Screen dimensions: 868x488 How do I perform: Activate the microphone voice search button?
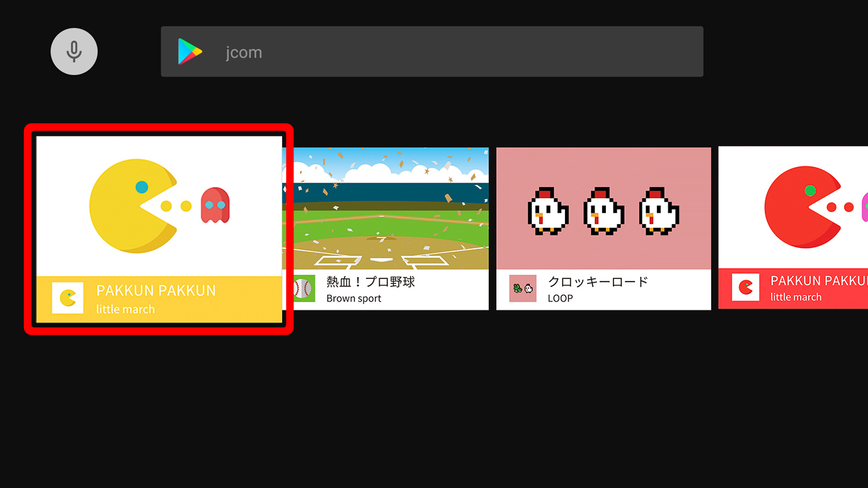click(74, 52)
